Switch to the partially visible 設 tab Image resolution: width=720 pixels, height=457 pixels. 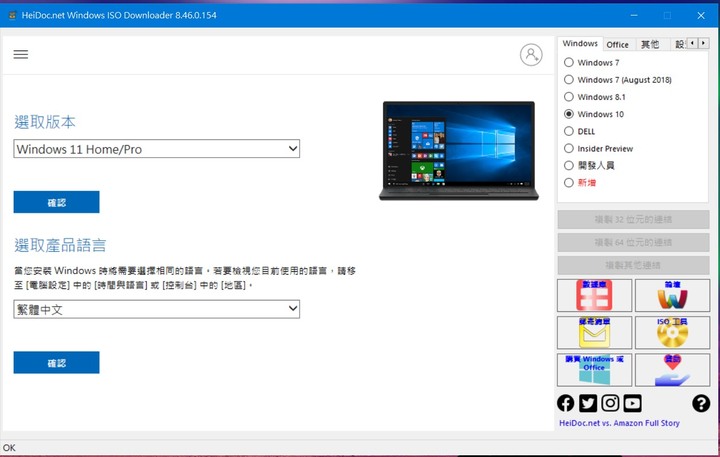point(679,45)
